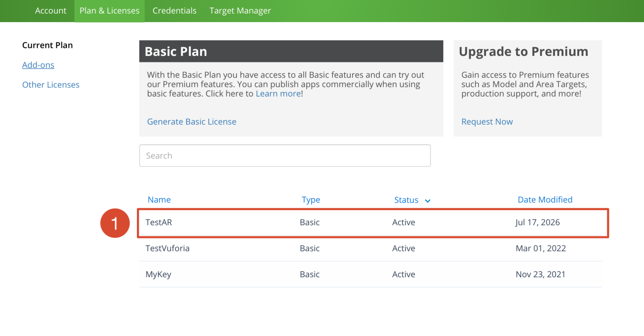Focus the license Search field
Screen dimensions: 644x336
point(285,156)
